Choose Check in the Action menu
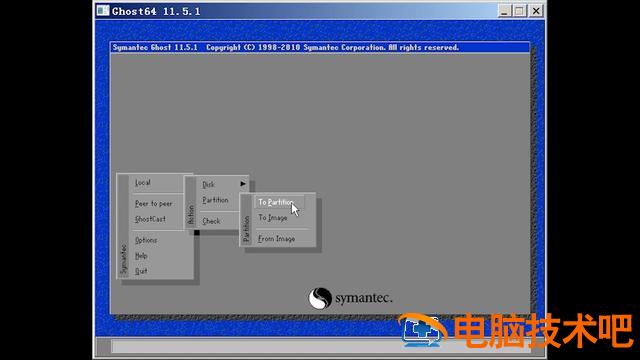 coord(211,221)
